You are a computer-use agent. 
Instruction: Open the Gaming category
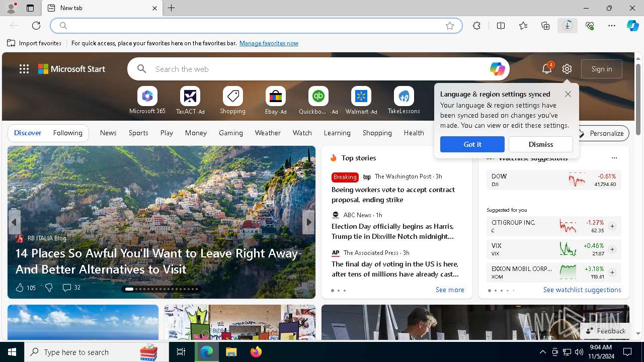pyautogui.click(x=231, y=133)
